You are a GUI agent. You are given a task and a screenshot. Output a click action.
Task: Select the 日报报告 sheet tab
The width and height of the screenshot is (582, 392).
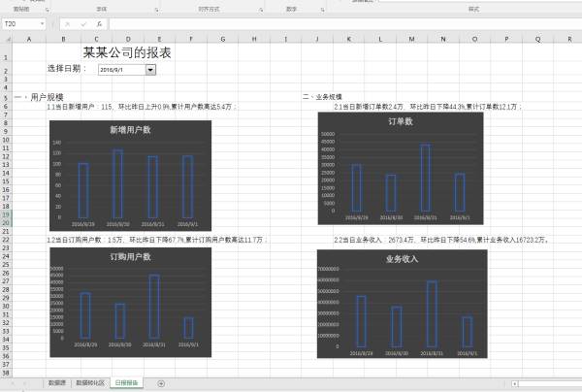point(126,382)
